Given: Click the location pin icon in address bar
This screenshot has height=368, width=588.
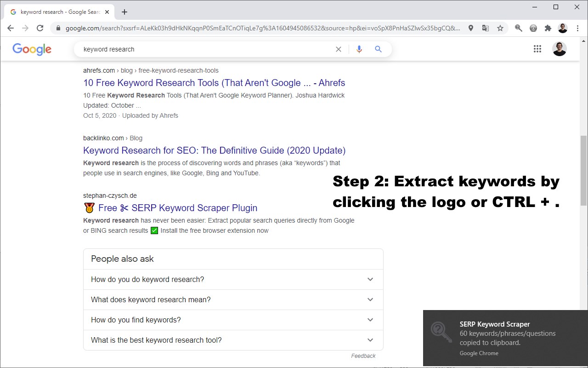Looking at the screenshot, I should pos(471,28).
